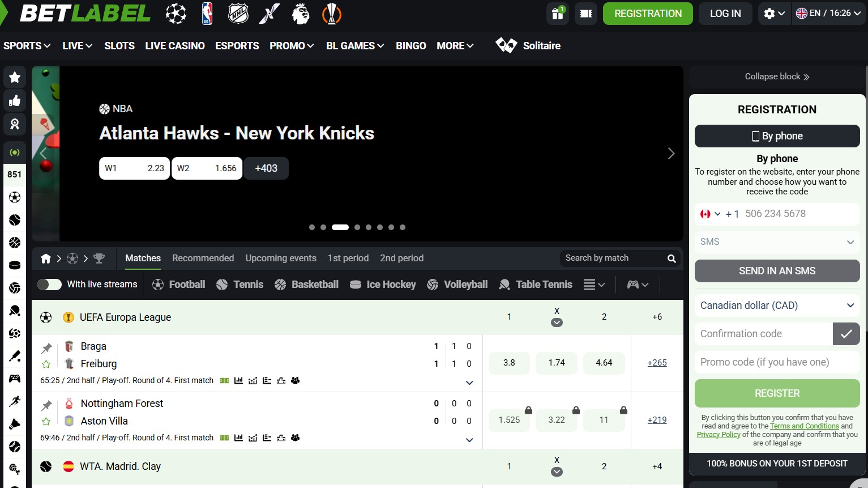The image size is (868, 488).
Task: Confirm the code with checkmark button
Action: [846, 334]
